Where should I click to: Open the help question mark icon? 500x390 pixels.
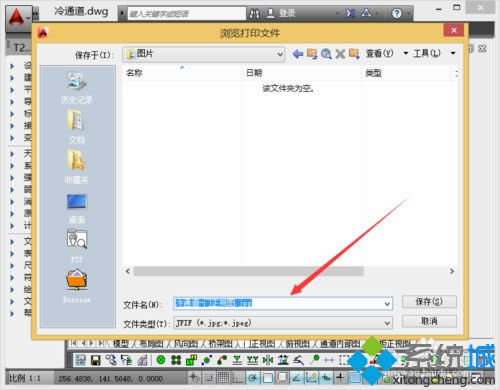click(396, 13)
